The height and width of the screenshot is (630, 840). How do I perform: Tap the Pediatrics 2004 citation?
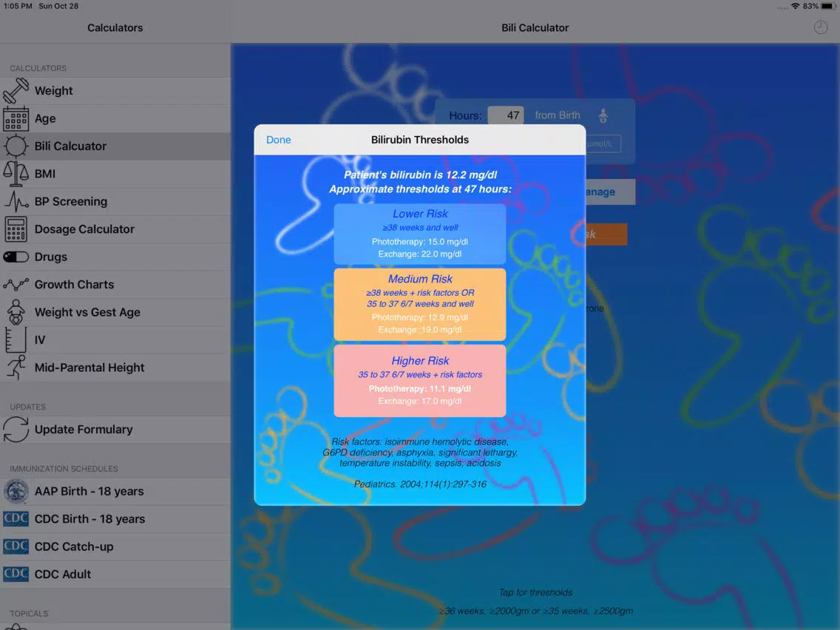click(x=420, y=484)
